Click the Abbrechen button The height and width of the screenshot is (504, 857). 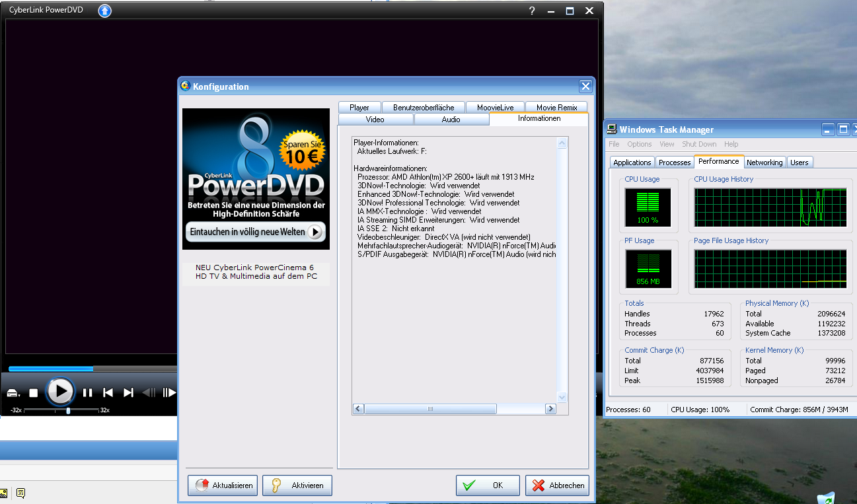(557, 486)
